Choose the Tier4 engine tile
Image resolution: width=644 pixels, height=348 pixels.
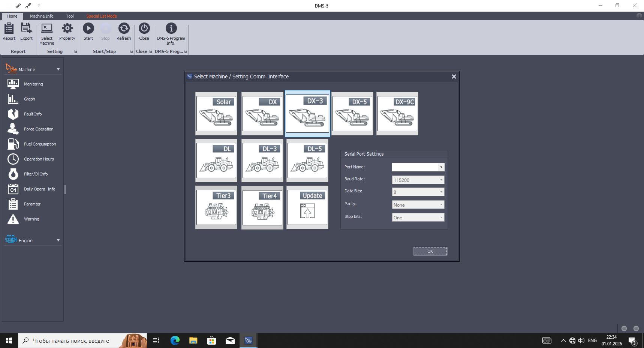262,207
